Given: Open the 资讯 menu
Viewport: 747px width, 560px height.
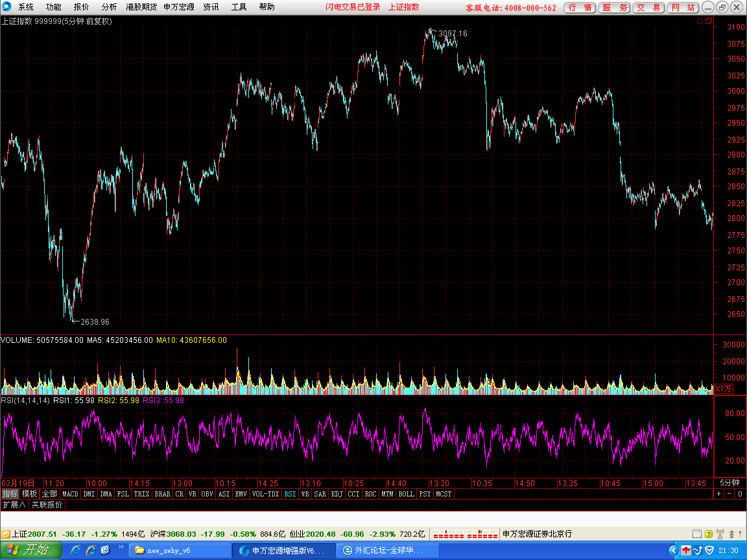Looking at the screenshot, I should [211, 6].
